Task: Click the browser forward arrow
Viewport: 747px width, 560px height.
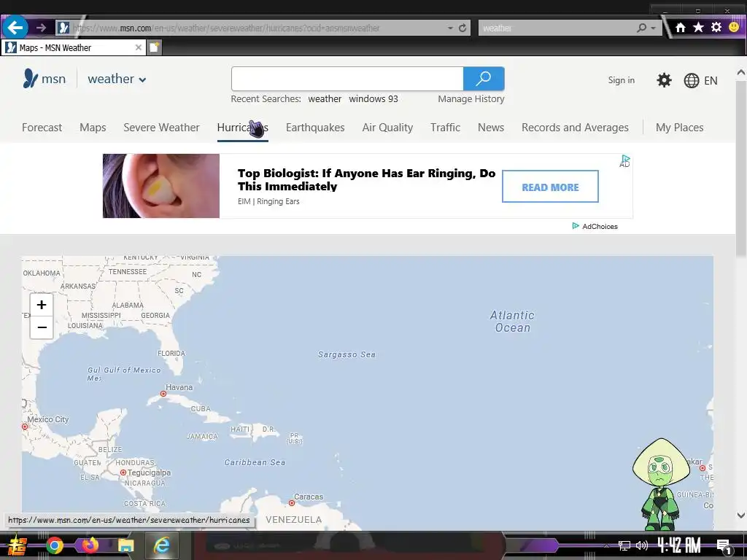Action: click(42, 28)
